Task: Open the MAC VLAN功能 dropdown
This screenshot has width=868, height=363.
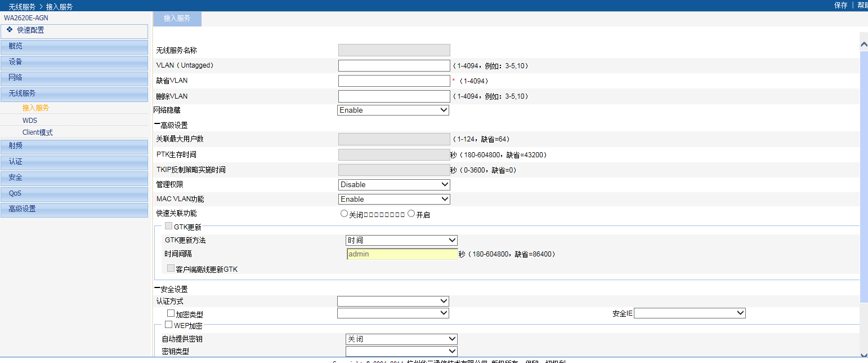Action: [395, 200]
